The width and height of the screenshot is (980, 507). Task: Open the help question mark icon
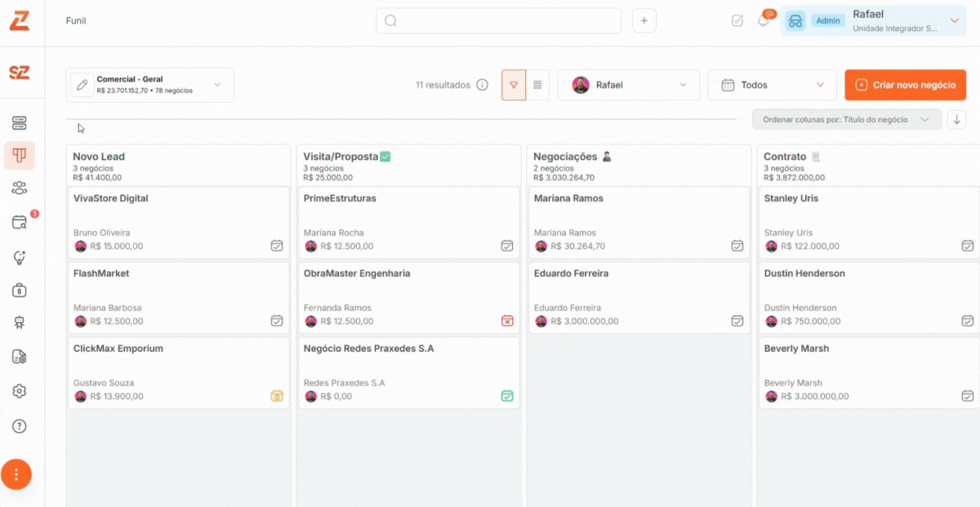20,425
